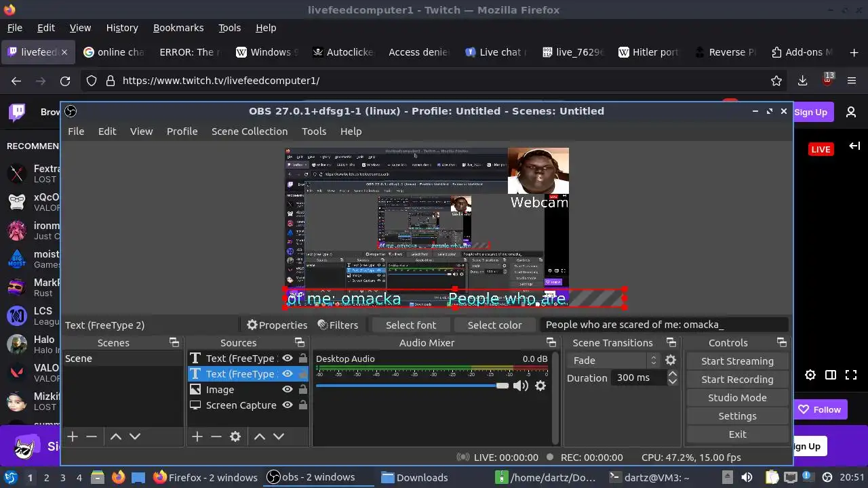
Task: Click the Select font button
Action: click(x=411, y=325)
